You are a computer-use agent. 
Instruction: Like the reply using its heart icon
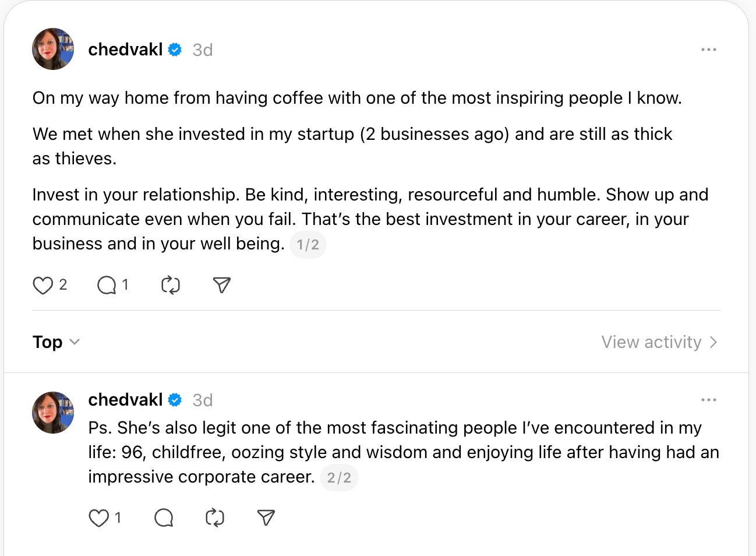(x=97, y=517)
